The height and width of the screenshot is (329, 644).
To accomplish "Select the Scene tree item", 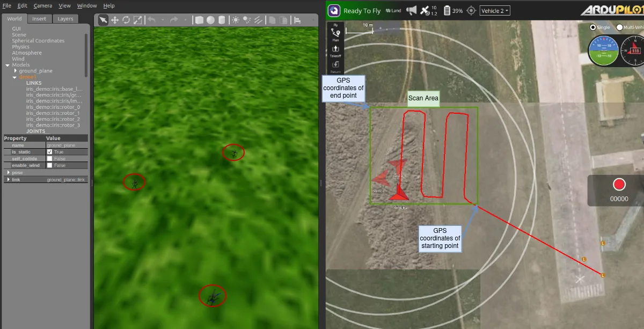I will click(19, 34).
